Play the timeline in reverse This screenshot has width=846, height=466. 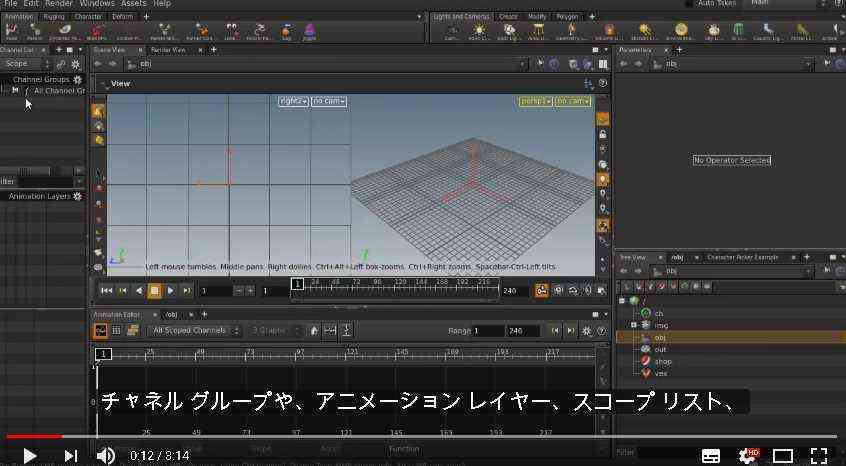pyautogui.click(x=139, y=291)
